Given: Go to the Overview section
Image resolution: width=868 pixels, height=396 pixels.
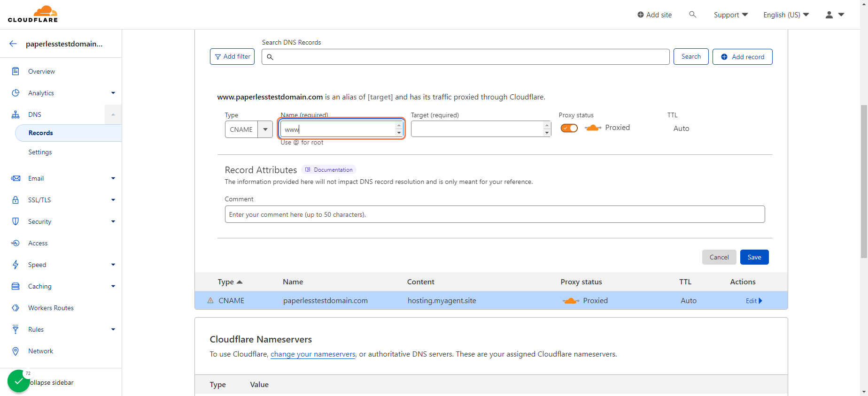Looking at the screenshot, I should tap(41, 71).
